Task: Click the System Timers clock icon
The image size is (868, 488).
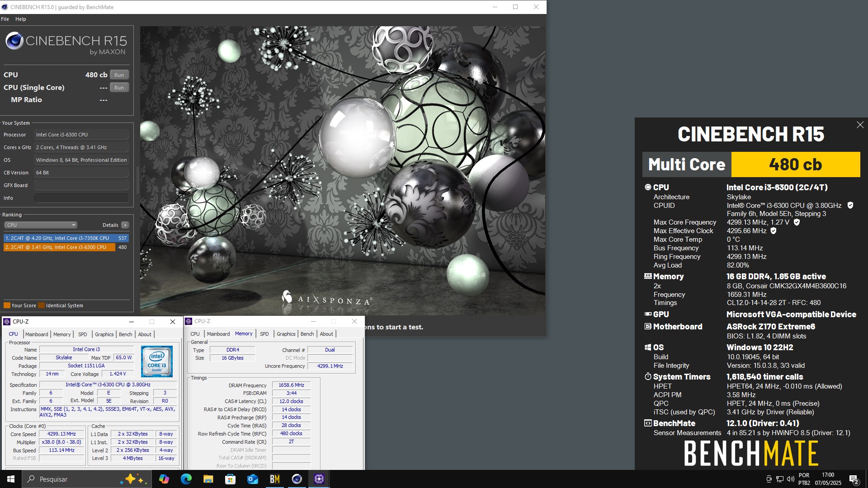Action: pos(648,376)
